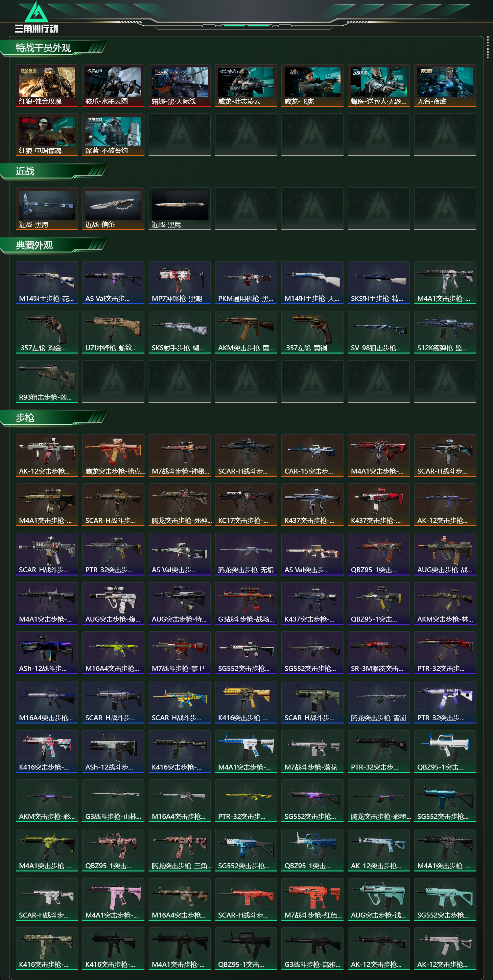
Task: Click the vertical scrollbar at right edge
Action: [x=488, y=48]
